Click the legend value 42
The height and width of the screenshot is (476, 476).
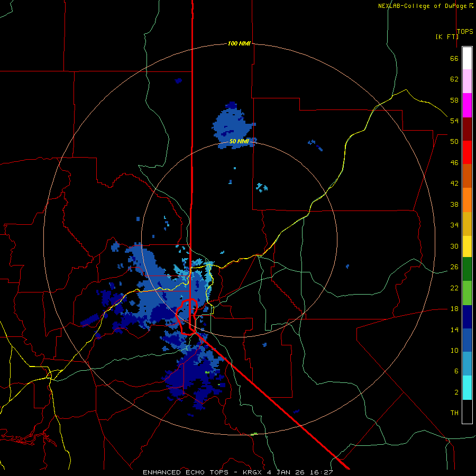coord(454,184)
